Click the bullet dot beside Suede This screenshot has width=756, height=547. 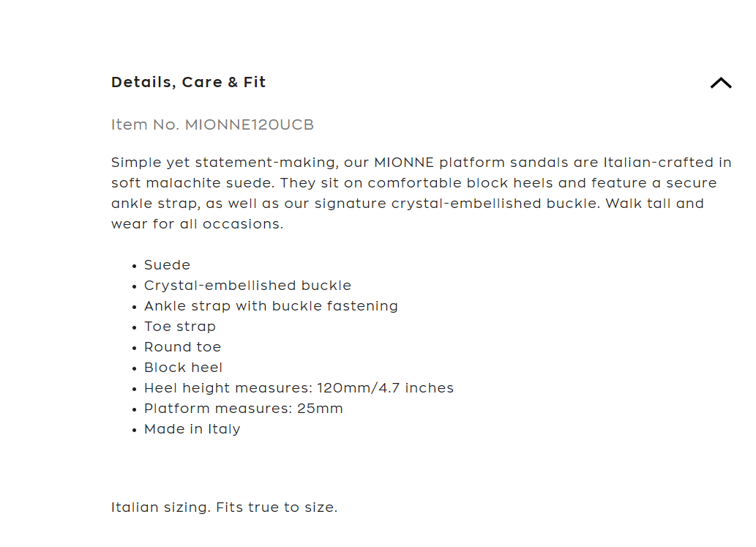135,267
